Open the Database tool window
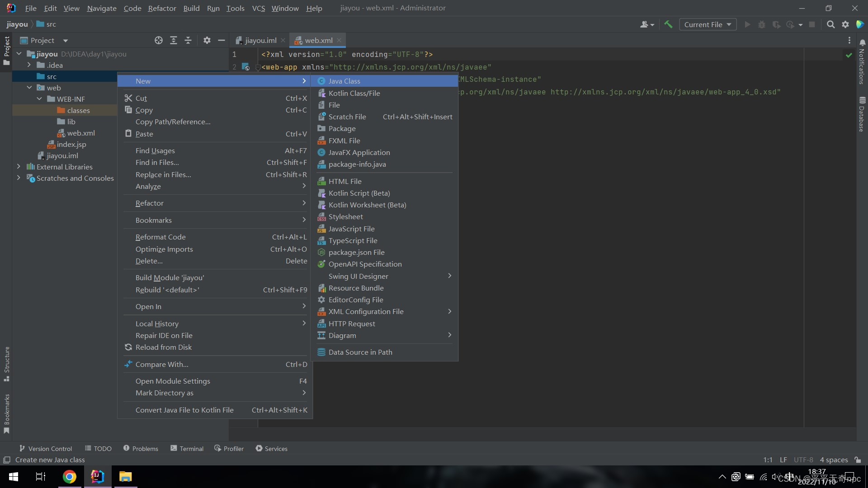Viewport: 868px width, 488px height. (x=862, y=114)
